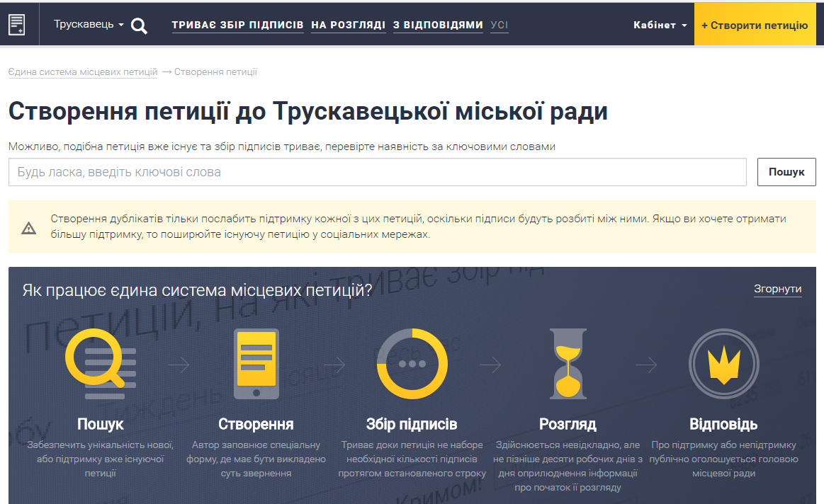Click the Відповідь crown icon
This screenshot has width=824, height=504.
[x=723, y=364]
